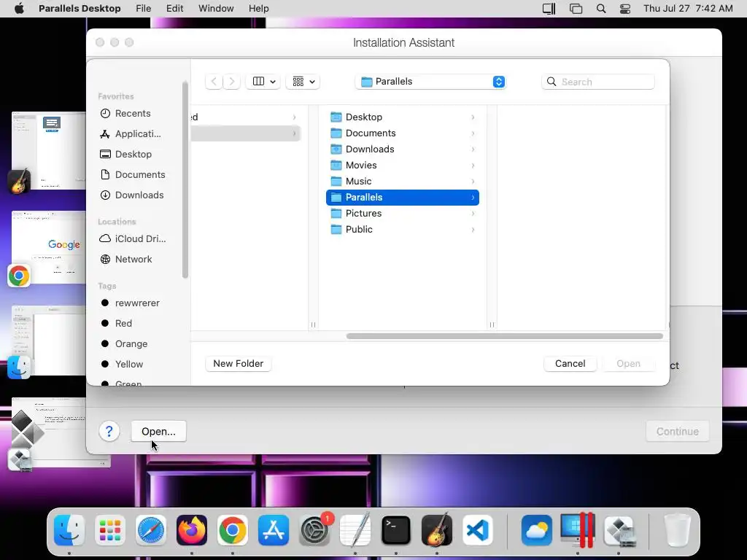The image size is (747, 560).
Task: Select the Red tag
Action: [x=123, y=323]
